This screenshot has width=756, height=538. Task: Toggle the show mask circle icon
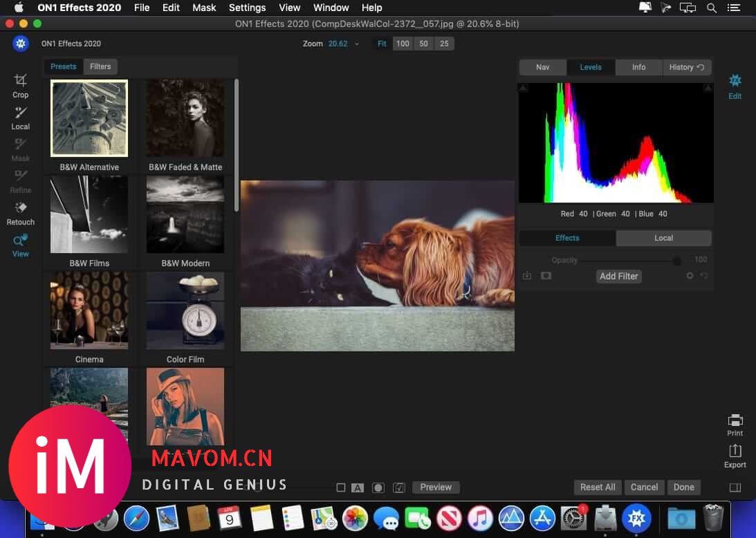click(x=378, y=488)
